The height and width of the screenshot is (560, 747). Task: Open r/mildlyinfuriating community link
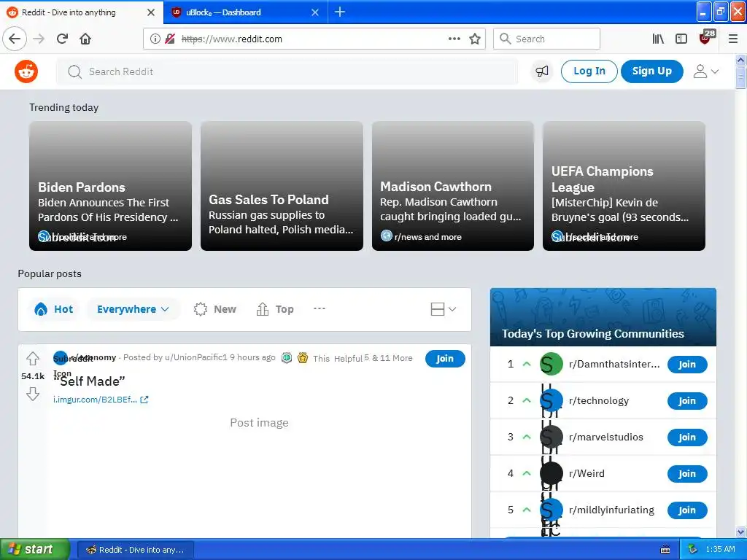(611, 510)
